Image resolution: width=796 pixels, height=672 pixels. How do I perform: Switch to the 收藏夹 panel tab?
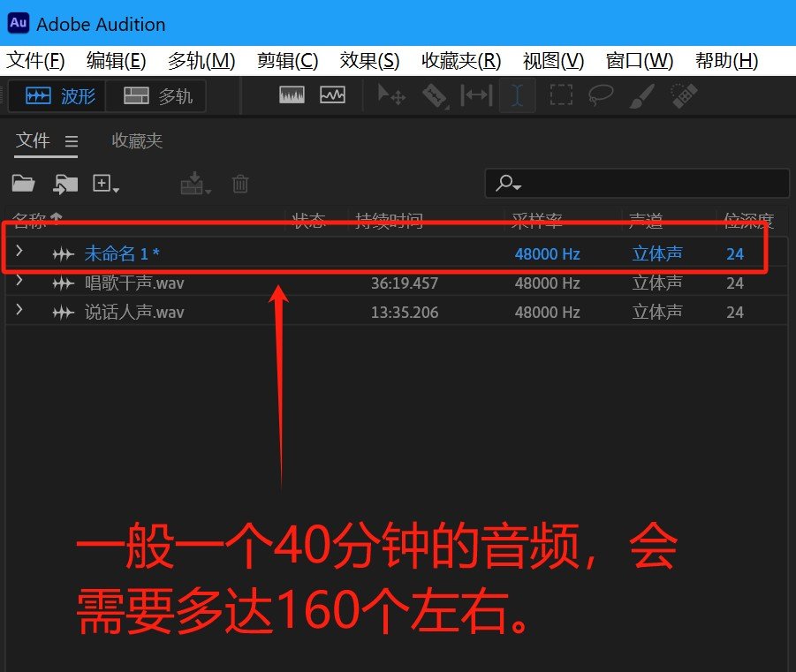point(137,141)
